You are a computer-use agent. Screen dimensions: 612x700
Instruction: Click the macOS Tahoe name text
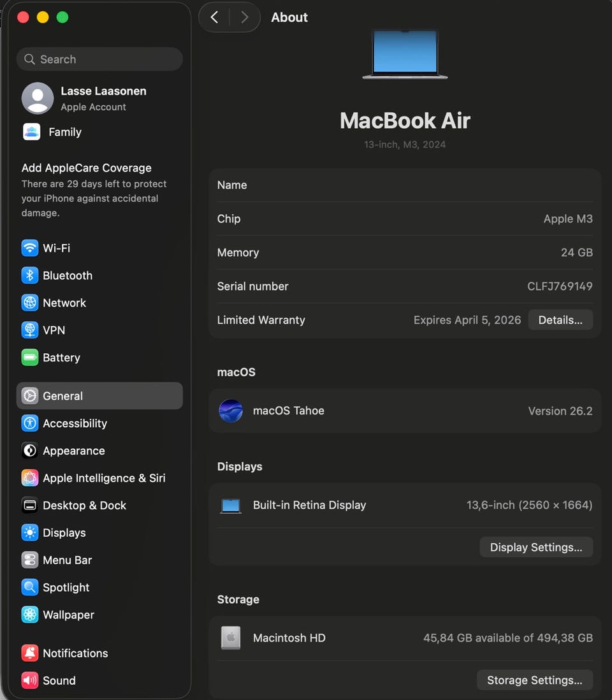288,411
